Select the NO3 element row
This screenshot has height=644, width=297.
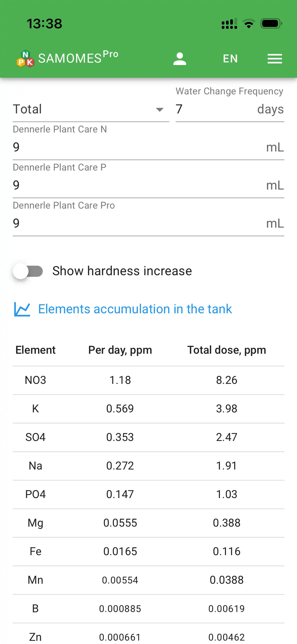(x=148, y=380)
